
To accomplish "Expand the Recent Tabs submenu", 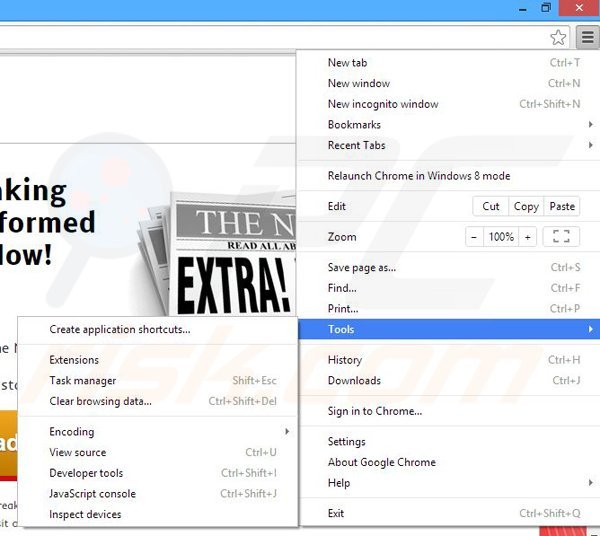I will click(x=449, y=145).
